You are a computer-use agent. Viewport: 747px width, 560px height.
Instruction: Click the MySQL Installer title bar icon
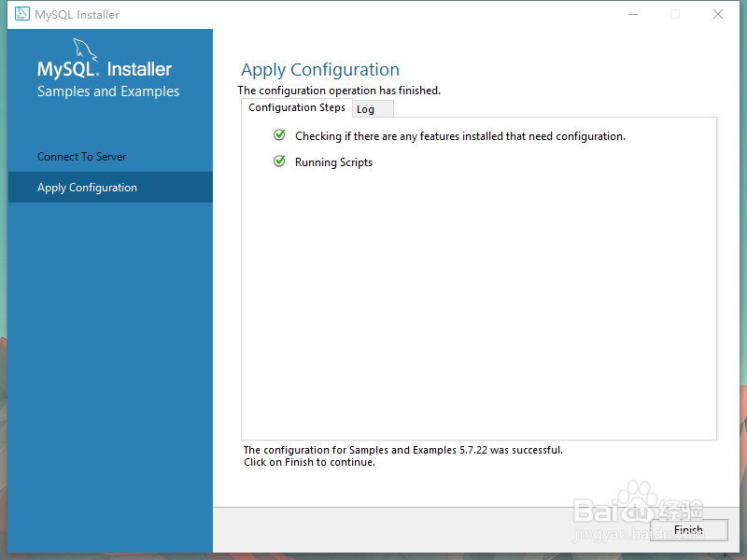(x=21, y=14)
